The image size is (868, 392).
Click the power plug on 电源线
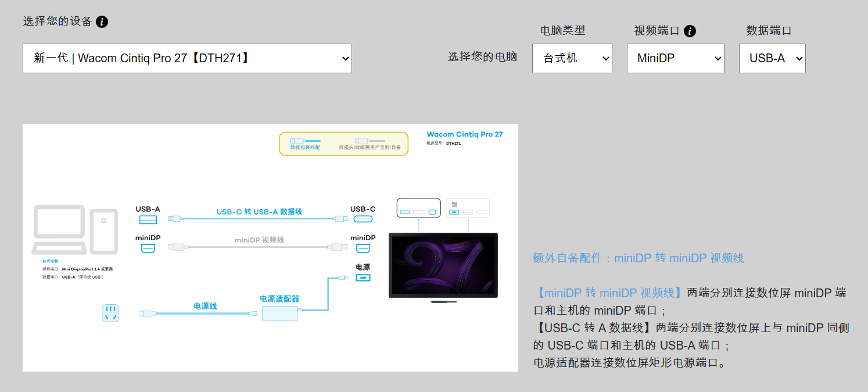[148, 313]
